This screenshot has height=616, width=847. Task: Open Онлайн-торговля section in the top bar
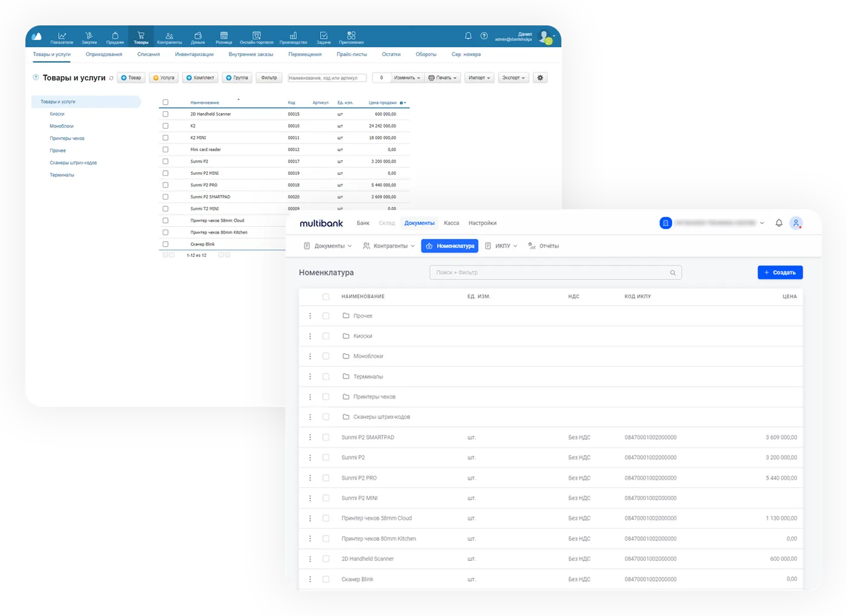click(257, 37)
